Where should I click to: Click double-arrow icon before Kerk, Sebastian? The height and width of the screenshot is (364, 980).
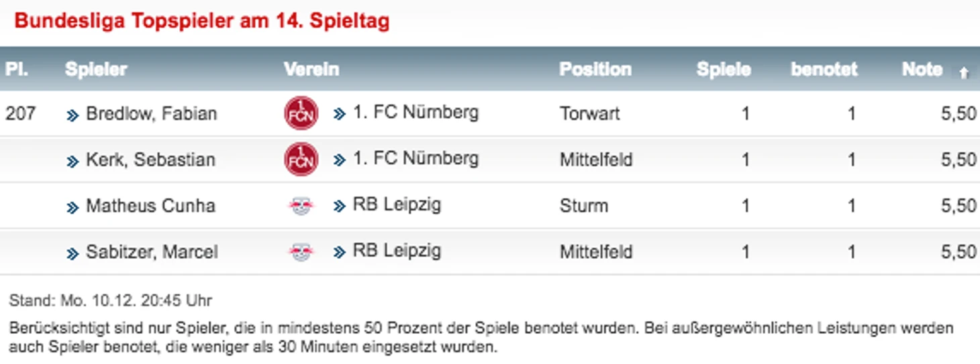pyautogui.click(x=72, y=161)
